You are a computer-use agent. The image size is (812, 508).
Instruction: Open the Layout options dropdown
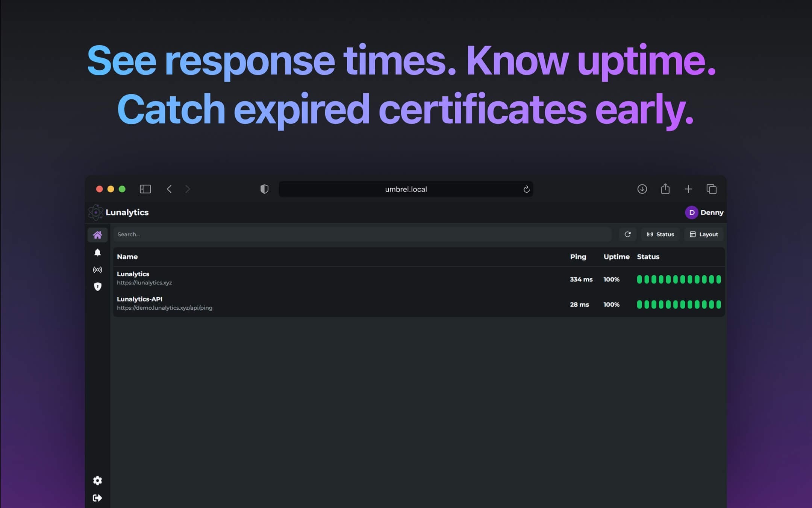point(704,234)
